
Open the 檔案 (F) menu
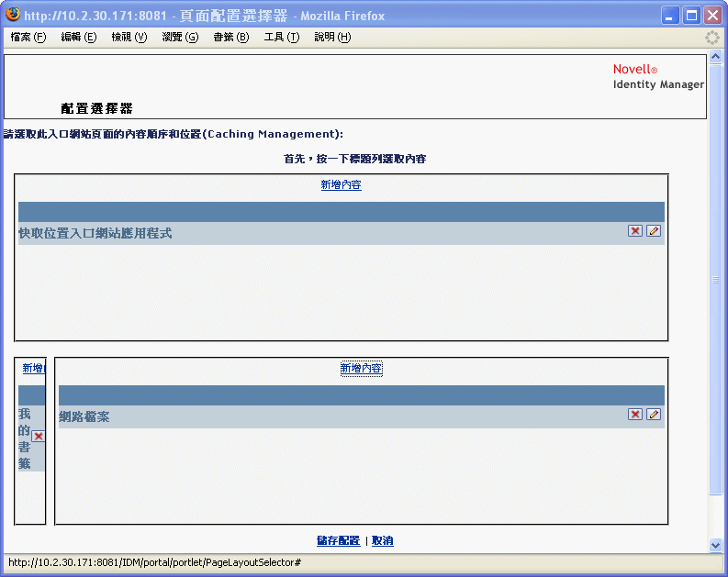pos(28,37)
